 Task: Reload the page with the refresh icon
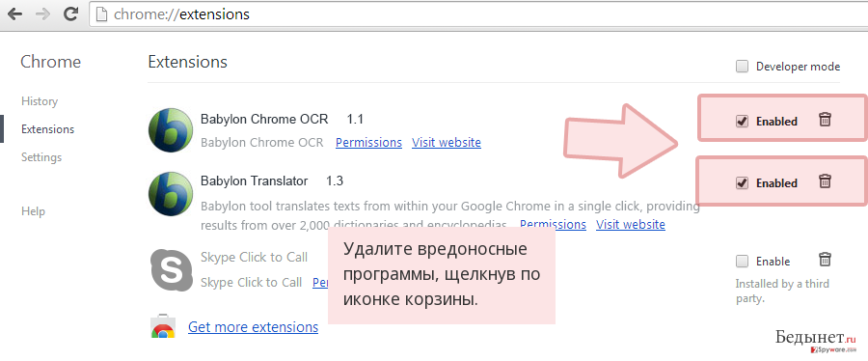(x=70, y=14)
